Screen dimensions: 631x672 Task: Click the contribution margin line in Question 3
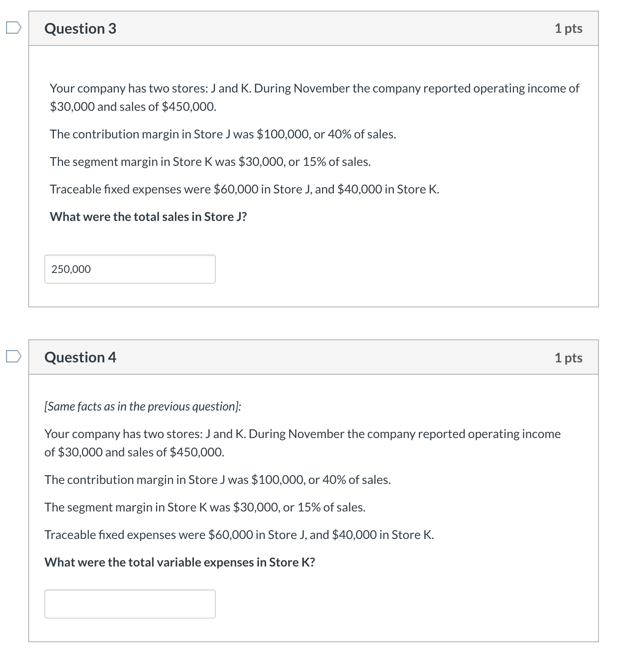click(x=223, y=134)
